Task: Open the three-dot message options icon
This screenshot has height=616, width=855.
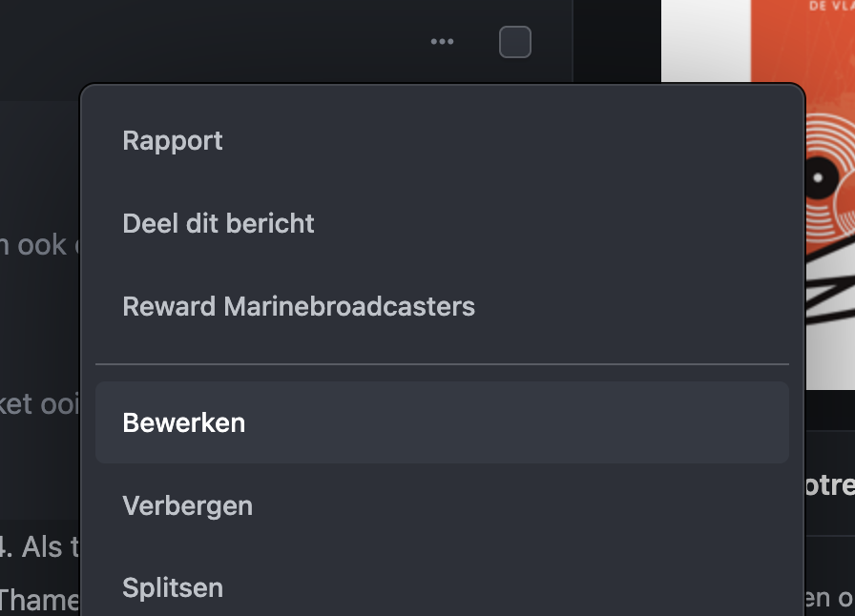Action: (442, 41)
